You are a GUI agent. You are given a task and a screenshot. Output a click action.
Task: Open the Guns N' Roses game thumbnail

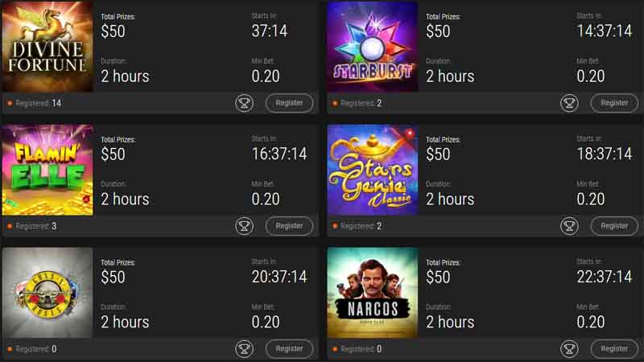tap(47, 293)
